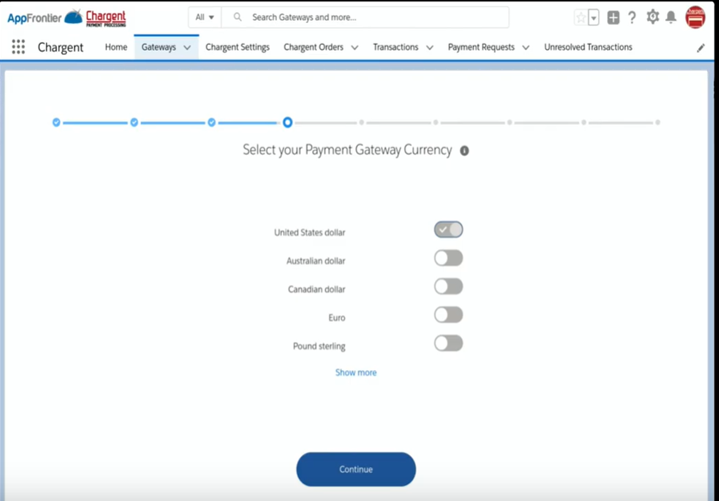View notifications bell icon
Viewport: 719px width, 501px height.
pos(671,18)
